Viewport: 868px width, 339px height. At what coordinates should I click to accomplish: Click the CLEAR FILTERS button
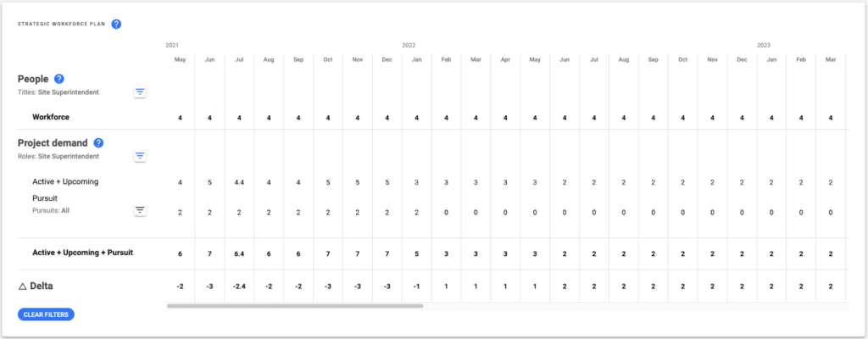tap(46, 314)
